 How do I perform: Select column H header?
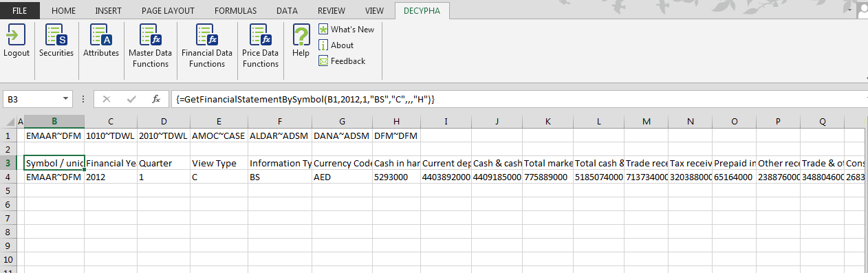[396, 122]
